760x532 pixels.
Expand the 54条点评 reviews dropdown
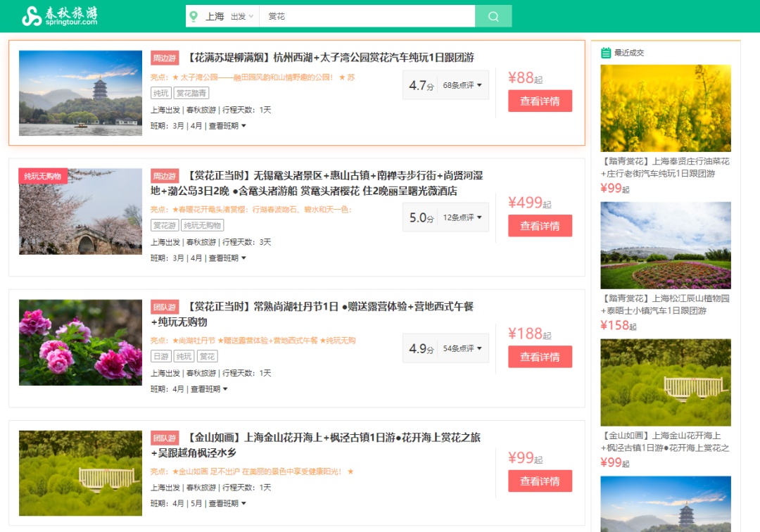click(462, 348)
